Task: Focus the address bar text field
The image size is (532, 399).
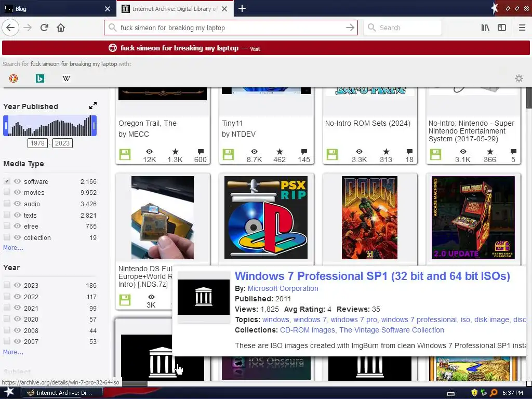Action: point(231,28)
